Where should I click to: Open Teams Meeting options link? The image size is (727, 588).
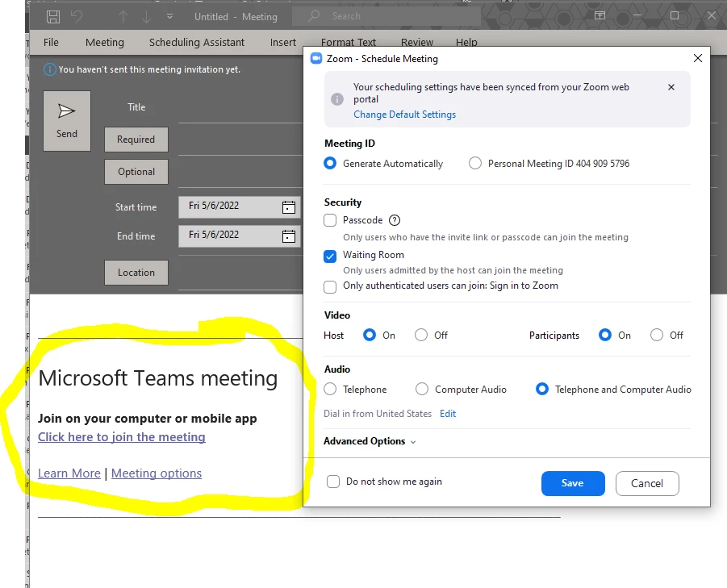157,473
